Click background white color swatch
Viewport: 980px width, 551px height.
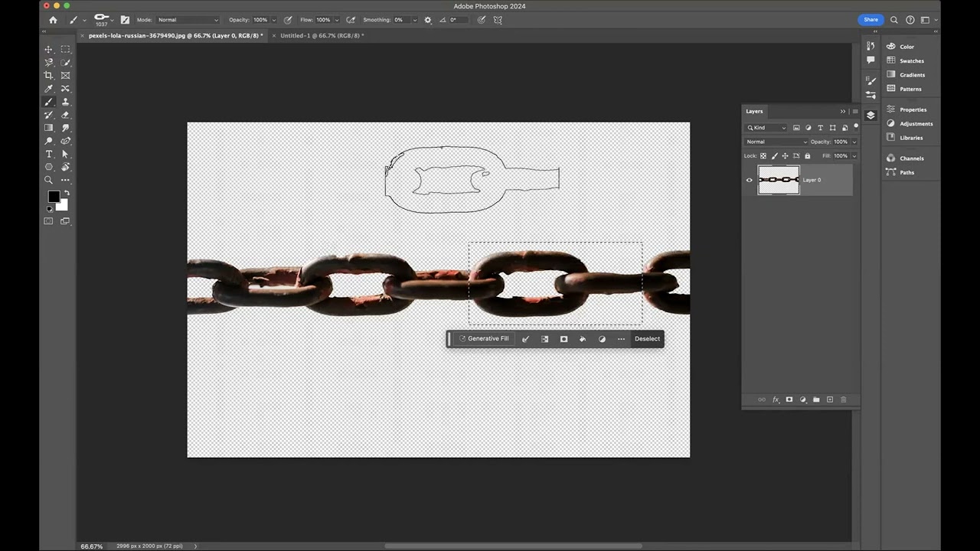click(x=62, y=205)
